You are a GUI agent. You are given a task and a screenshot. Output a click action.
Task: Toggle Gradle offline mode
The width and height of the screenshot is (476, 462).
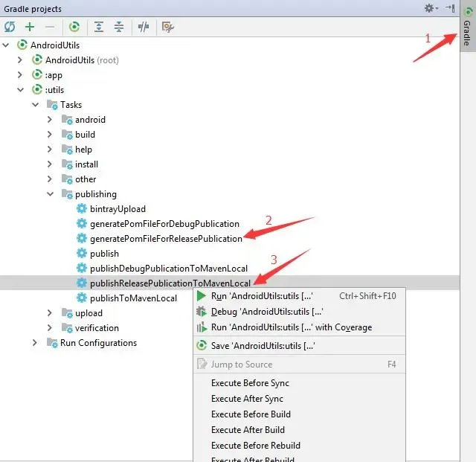pos(142,27)
